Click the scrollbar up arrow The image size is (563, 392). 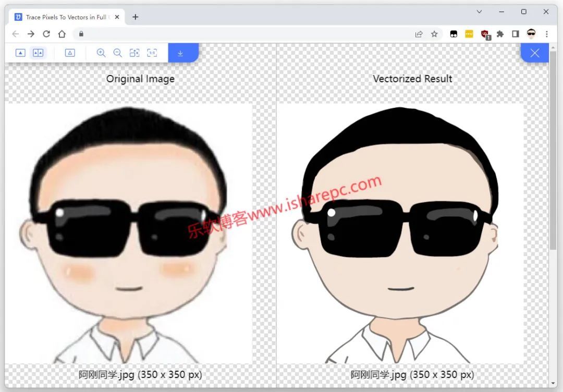click(x=553, y=47)
